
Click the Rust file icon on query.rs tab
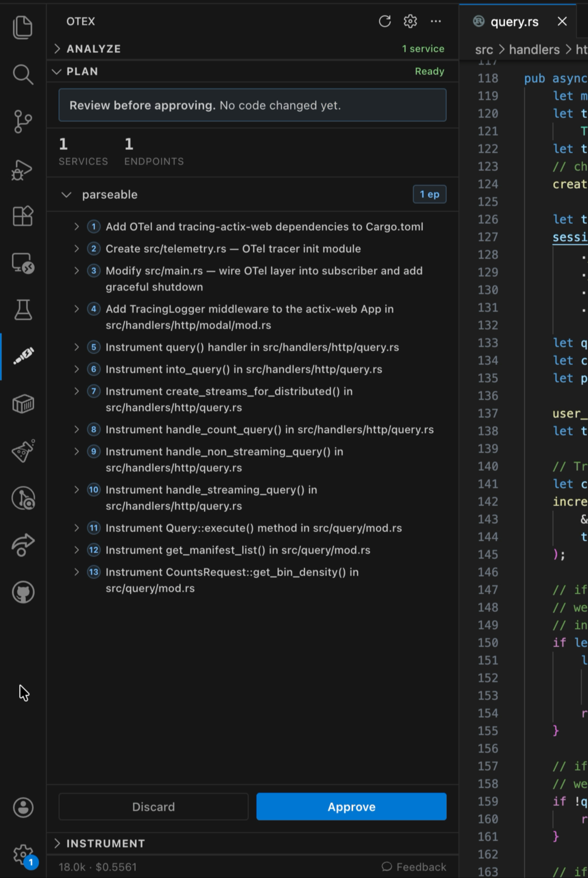click(478, 21)
